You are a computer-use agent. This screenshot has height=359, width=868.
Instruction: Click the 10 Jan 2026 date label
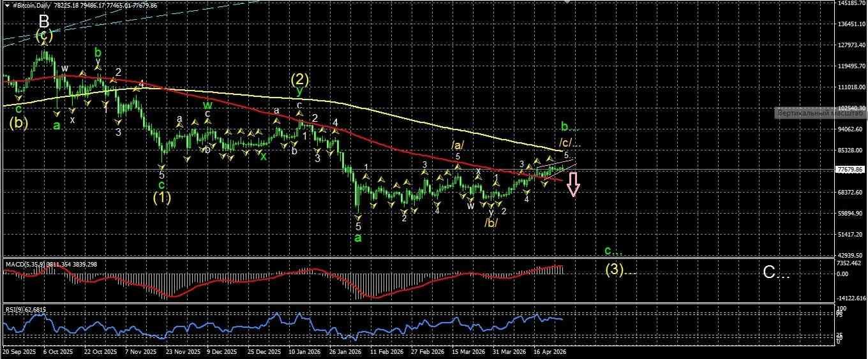pyautogui.click(x=305, y=351)
